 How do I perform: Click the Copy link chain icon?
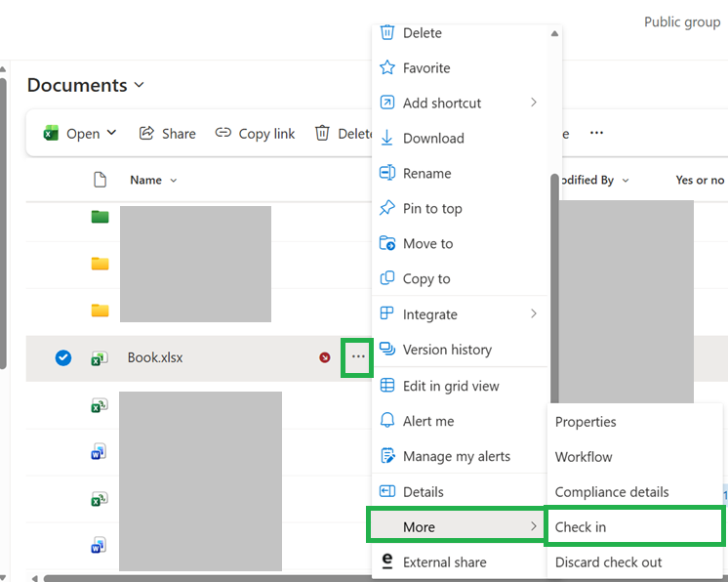[x=222, y=133]
